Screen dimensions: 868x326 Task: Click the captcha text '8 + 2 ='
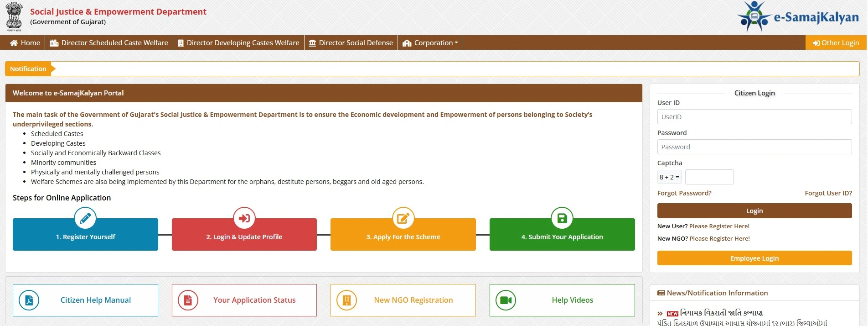coord(669,177)
